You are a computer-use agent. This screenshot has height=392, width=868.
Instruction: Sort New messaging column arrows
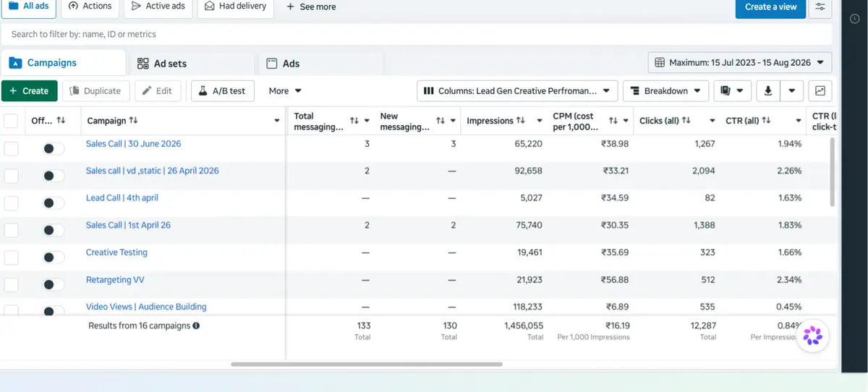(441, 121)
